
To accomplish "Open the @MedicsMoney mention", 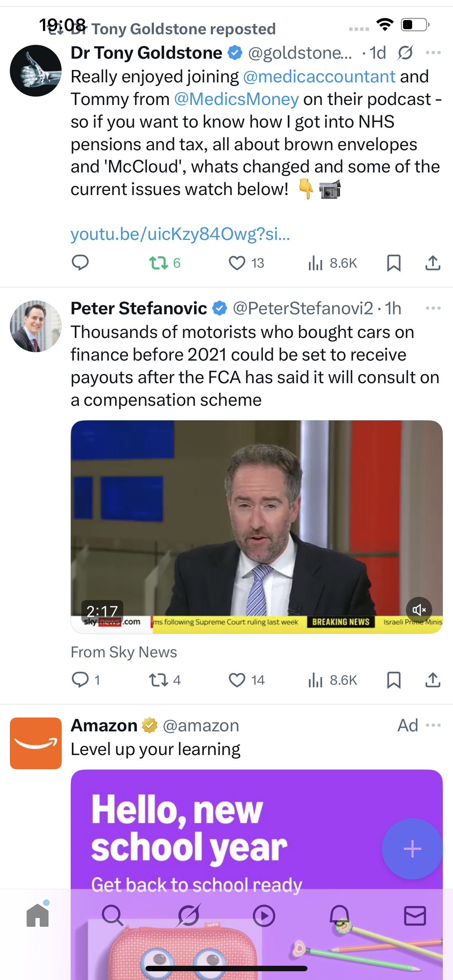I will tap(236, 99).
